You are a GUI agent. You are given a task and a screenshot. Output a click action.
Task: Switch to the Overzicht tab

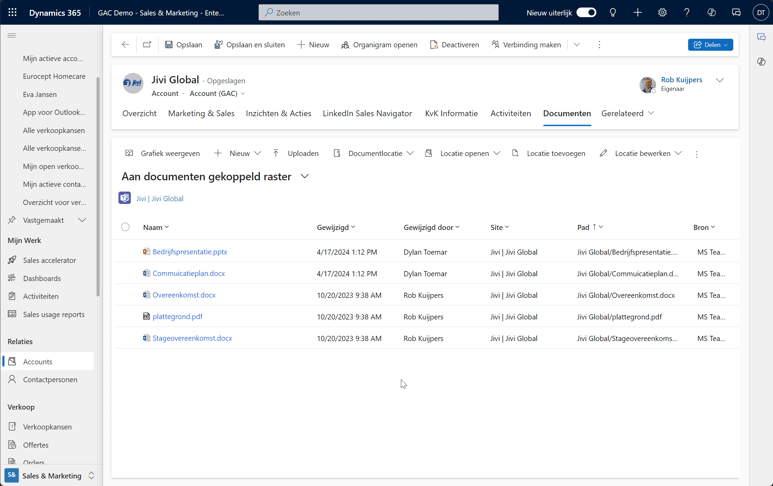(x=140, y=113)
